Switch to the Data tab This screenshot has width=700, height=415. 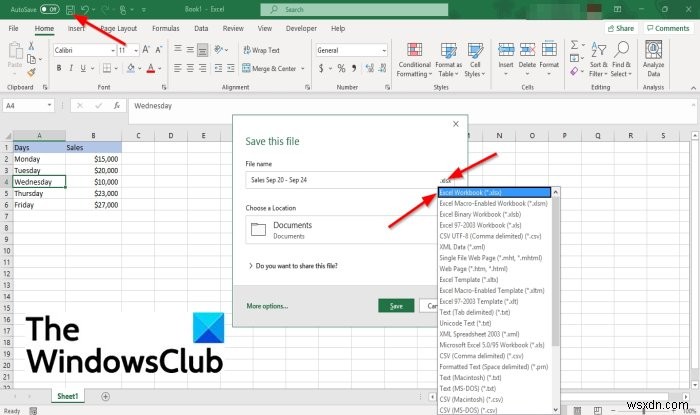[x=201, y=28]
